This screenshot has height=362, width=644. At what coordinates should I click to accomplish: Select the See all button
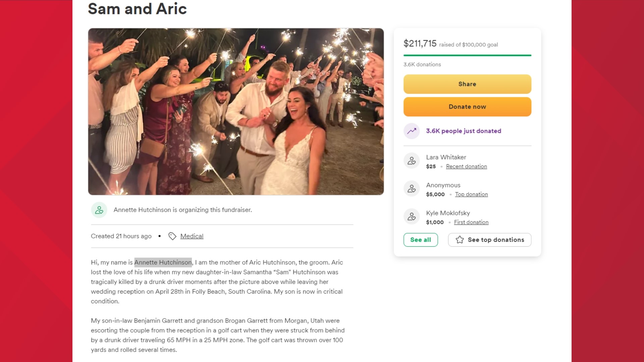(421, 240)
